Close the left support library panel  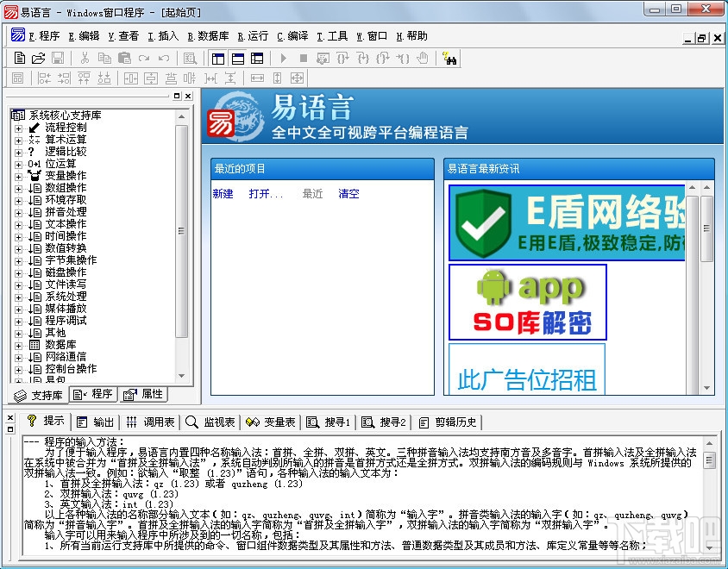click(188, 96)
